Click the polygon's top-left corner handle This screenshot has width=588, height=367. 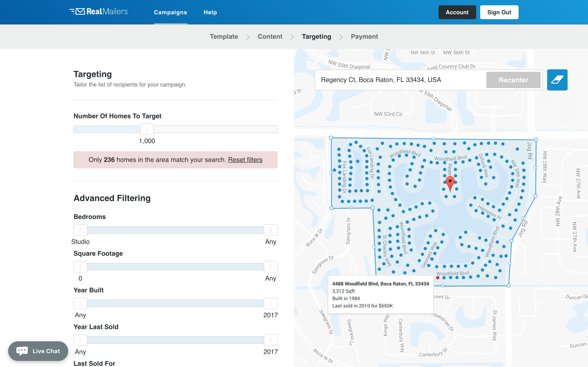pos(331,138)
